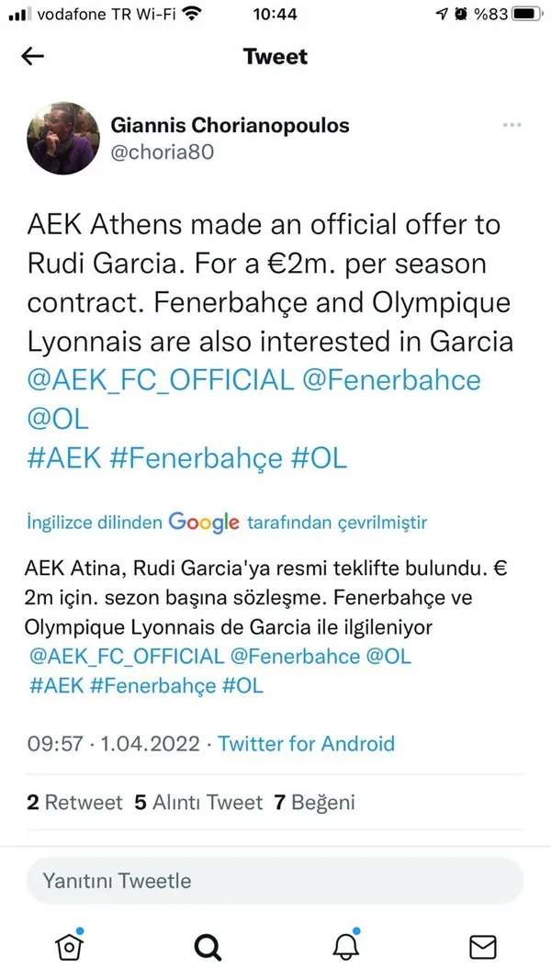Tap the Yanıtını Tweetle reply field
Viewport: 551px width, 980px height.
coord(275,880)
